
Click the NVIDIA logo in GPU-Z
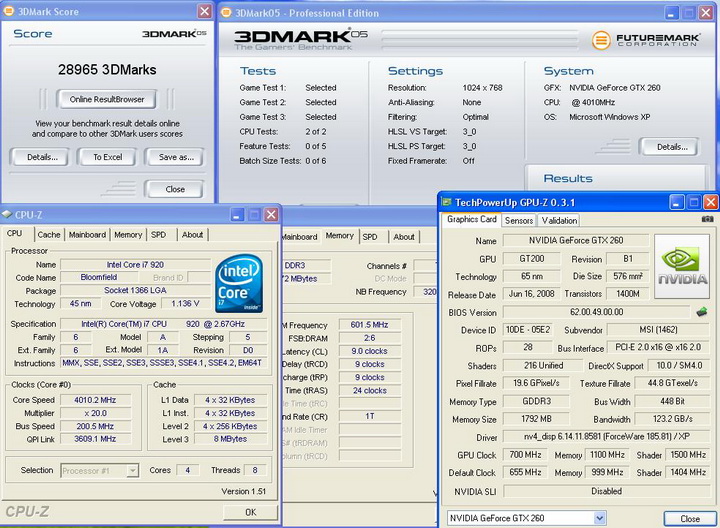tap(681, 267)
